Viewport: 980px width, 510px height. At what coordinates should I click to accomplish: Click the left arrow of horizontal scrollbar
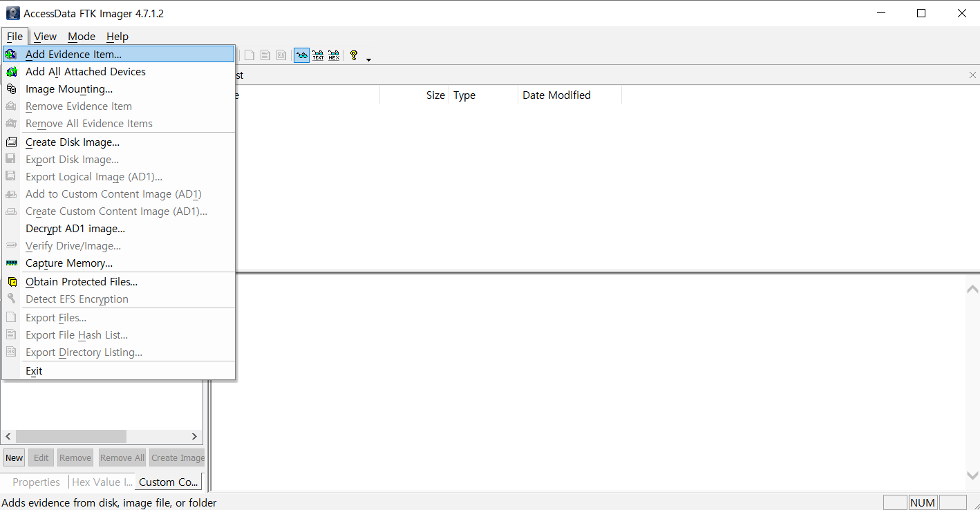[x=8, y=436]
